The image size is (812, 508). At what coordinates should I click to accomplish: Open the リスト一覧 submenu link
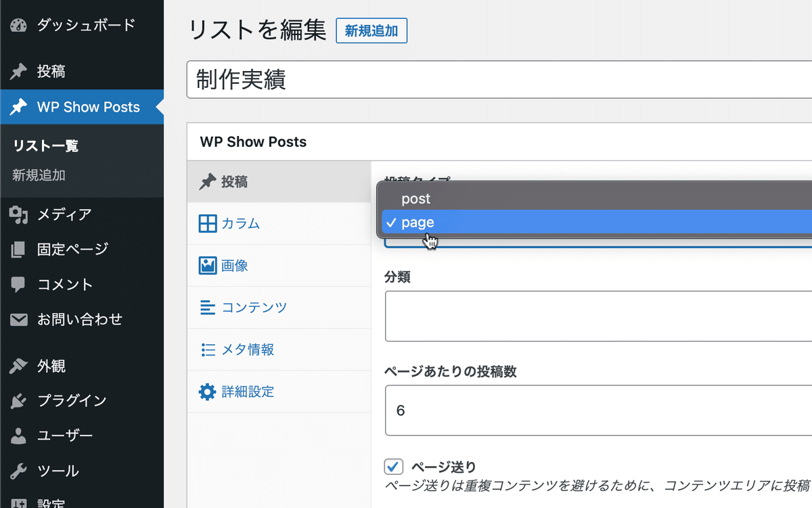[46, 146]
